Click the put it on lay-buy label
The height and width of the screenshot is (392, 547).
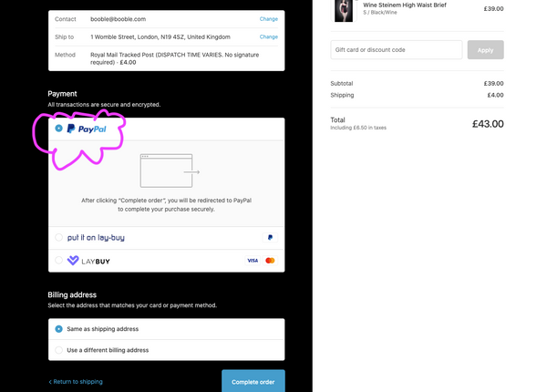click(x=96, y=238)
